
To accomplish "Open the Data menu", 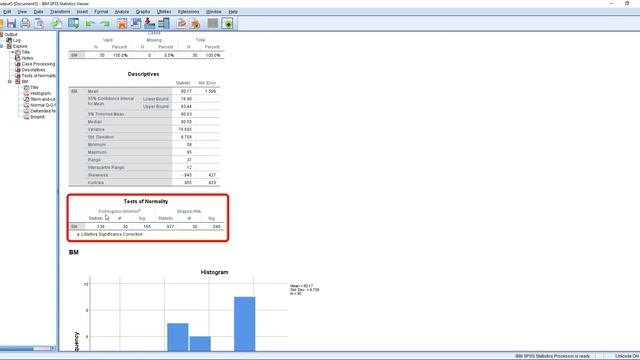I will (x=38, y=12).
